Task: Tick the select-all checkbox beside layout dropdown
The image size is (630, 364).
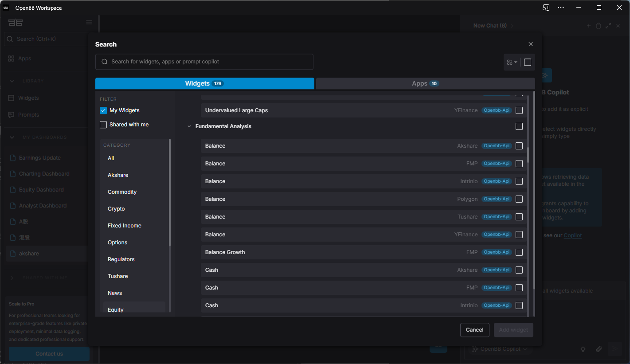Action: (528, 62)
